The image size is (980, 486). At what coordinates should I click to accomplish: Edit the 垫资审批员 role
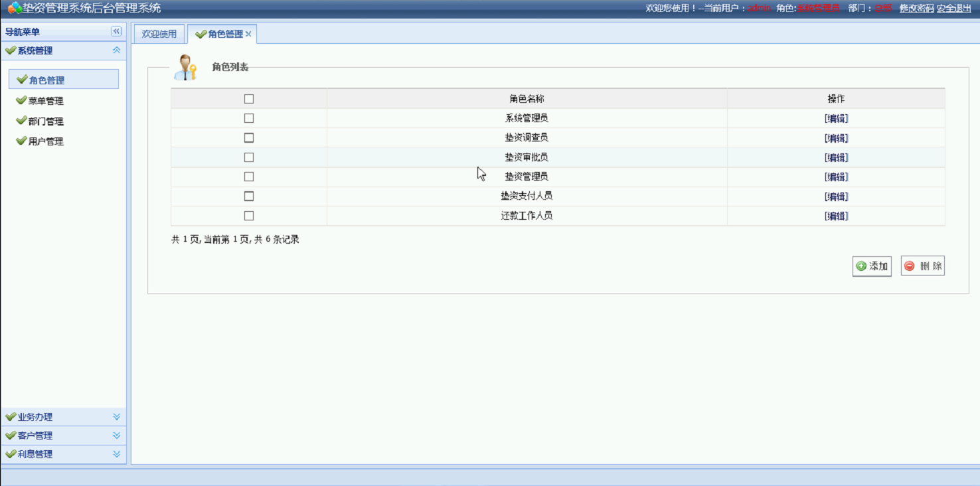coord(836,157)
